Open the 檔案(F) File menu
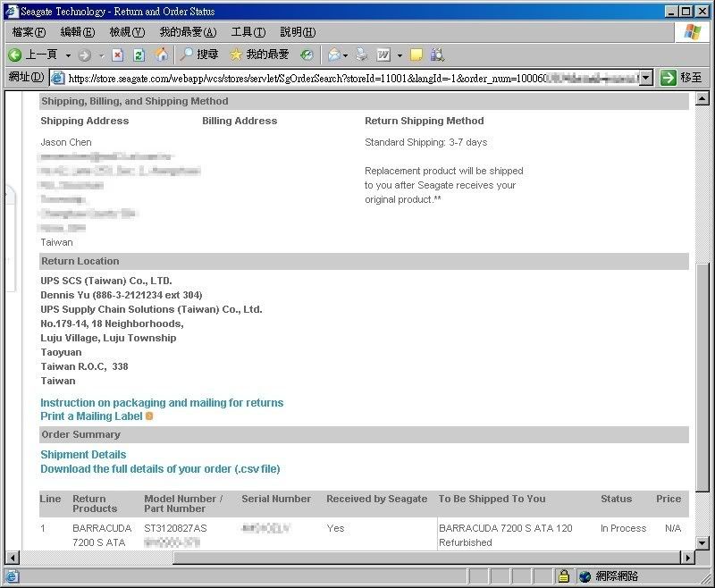 point(29,32)
